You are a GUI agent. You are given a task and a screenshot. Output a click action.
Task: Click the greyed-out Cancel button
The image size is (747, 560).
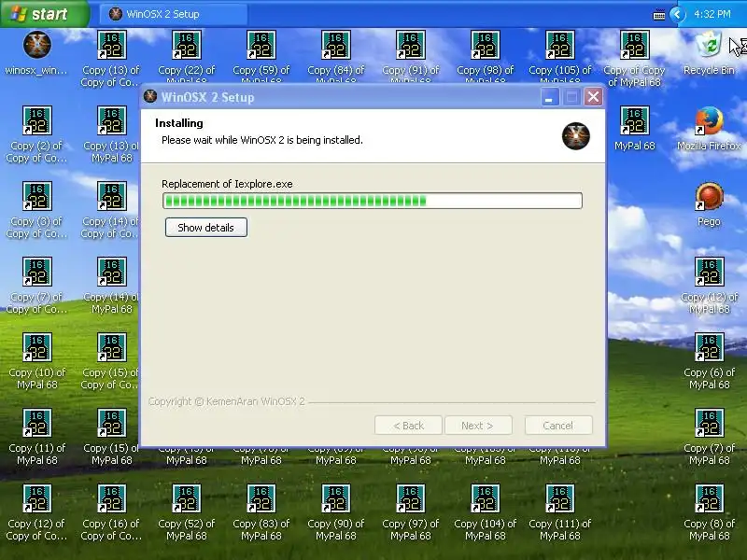click(558, 426)
